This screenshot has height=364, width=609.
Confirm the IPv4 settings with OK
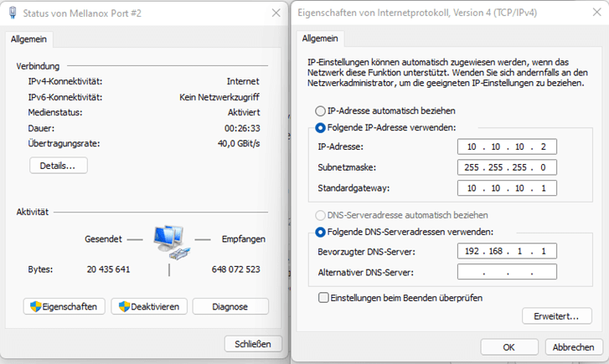point(509,347)
